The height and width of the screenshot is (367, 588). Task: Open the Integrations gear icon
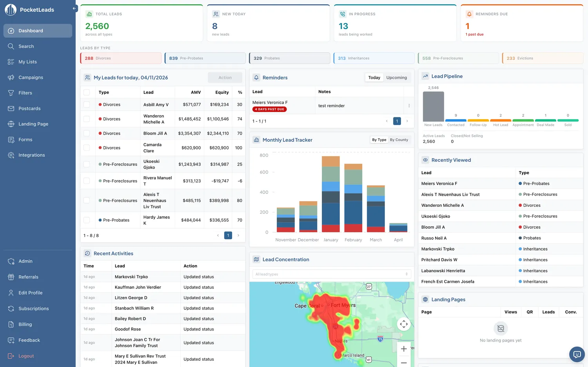(11, 155)
